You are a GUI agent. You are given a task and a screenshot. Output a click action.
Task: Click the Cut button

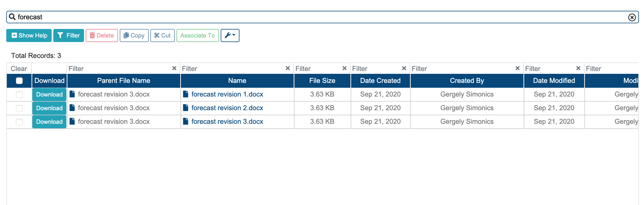tap(162, 35)
